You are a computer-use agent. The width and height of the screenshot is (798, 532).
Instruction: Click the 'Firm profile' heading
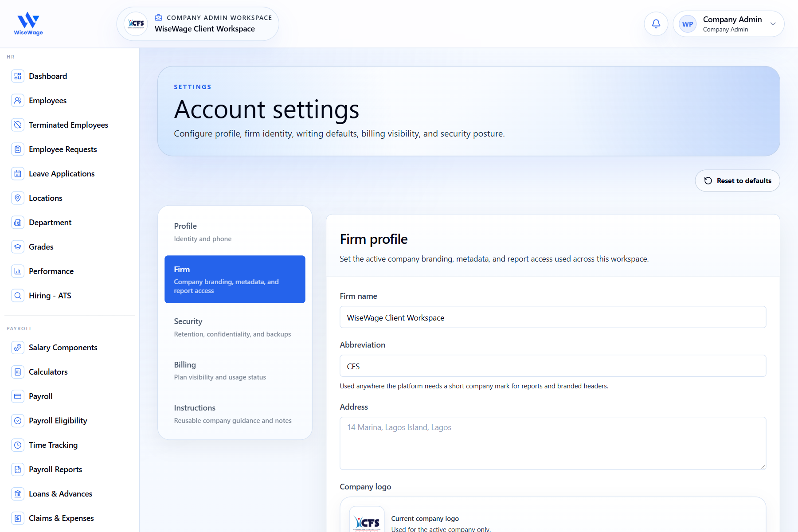coord(374,239)
